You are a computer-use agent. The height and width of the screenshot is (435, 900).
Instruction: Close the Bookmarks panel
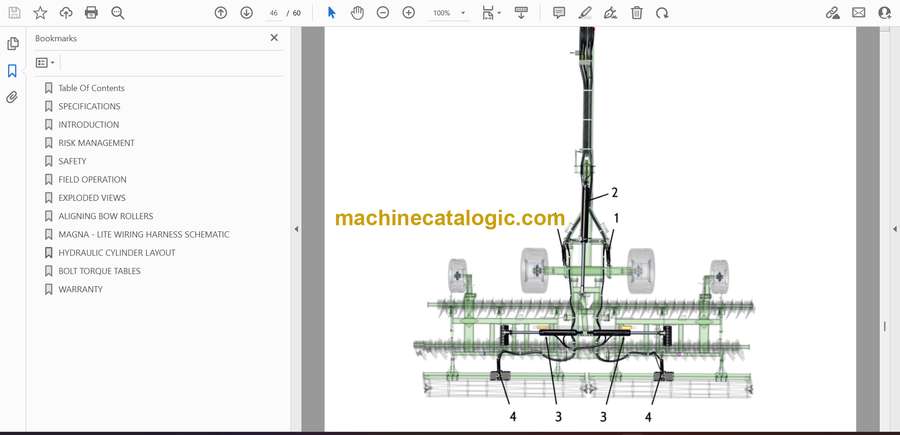coord(274,38)
